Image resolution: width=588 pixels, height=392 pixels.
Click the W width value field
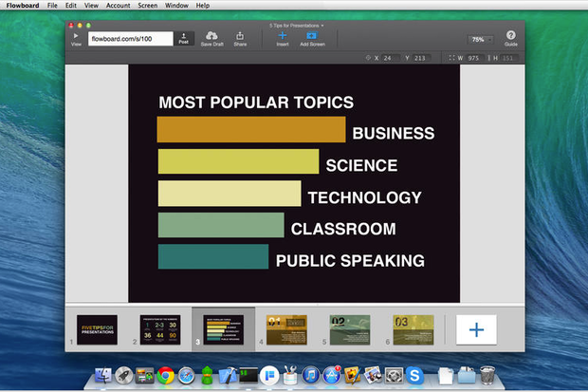(474, 58)
